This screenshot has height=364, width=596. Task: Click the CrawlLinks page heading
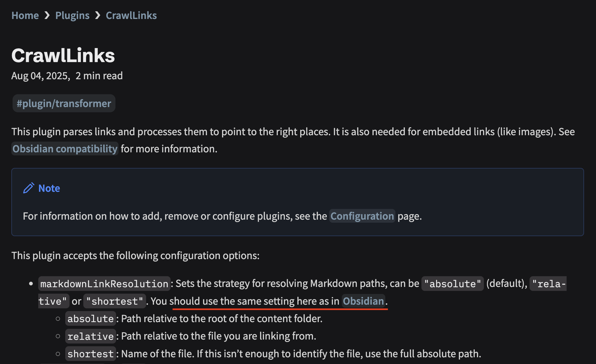click(x=63, y=56)
